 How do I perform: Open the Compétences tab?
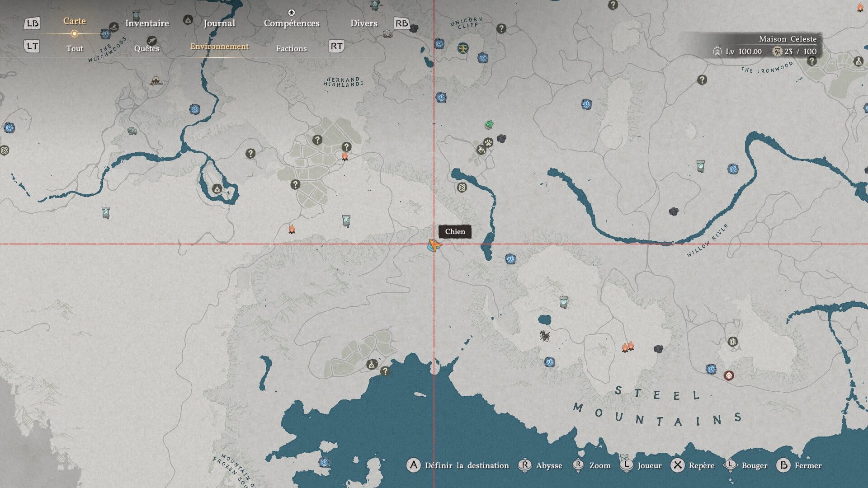292,23
